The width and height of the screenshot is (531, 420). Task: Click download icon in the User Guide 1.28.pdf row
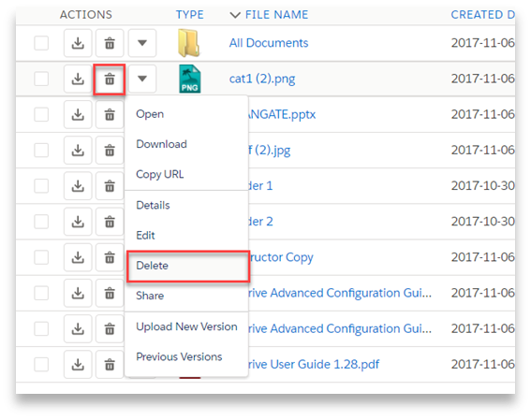coord(78,365)
